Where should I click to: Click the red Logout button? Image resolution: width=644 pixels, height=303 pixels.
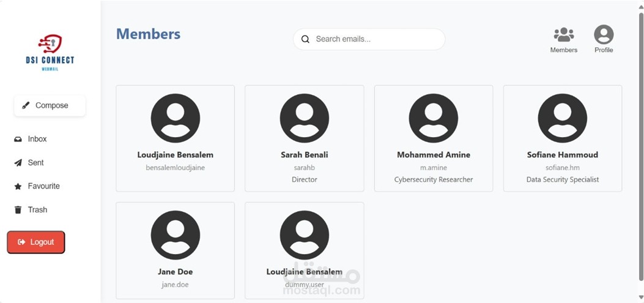(36, 242)
